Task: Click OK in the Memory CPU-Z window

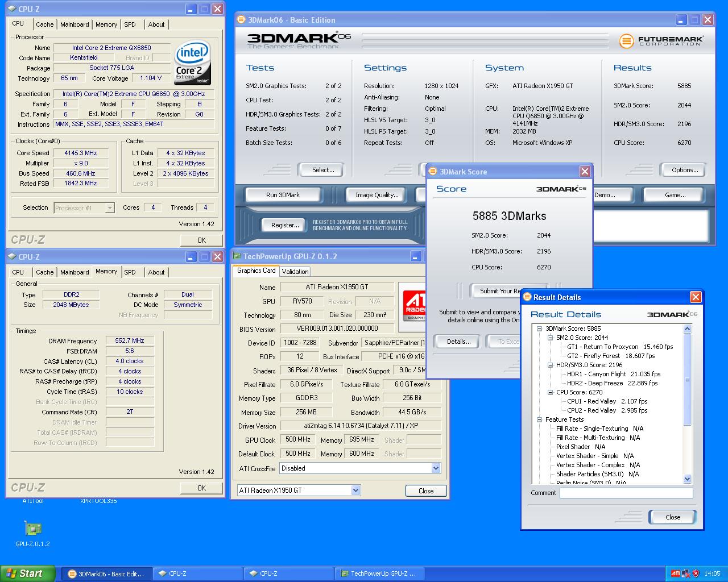Action: pyautogui.click(x=201, y=488)
